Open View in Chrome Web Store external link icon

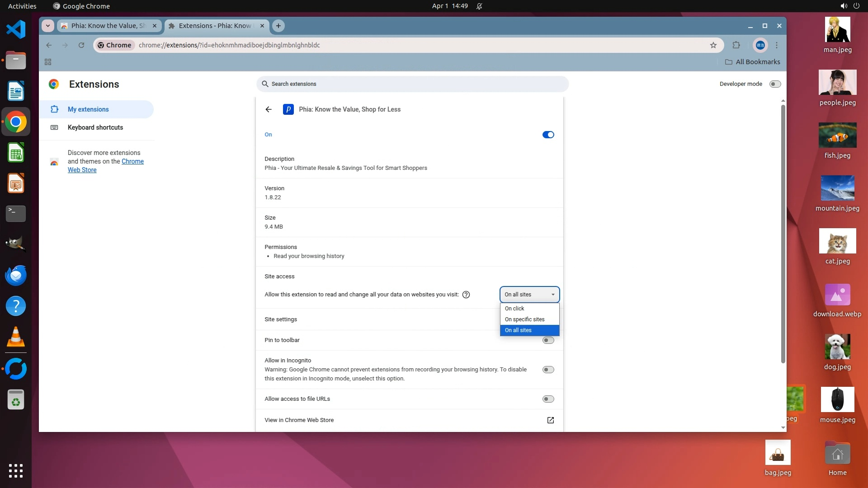coord(550,420)
